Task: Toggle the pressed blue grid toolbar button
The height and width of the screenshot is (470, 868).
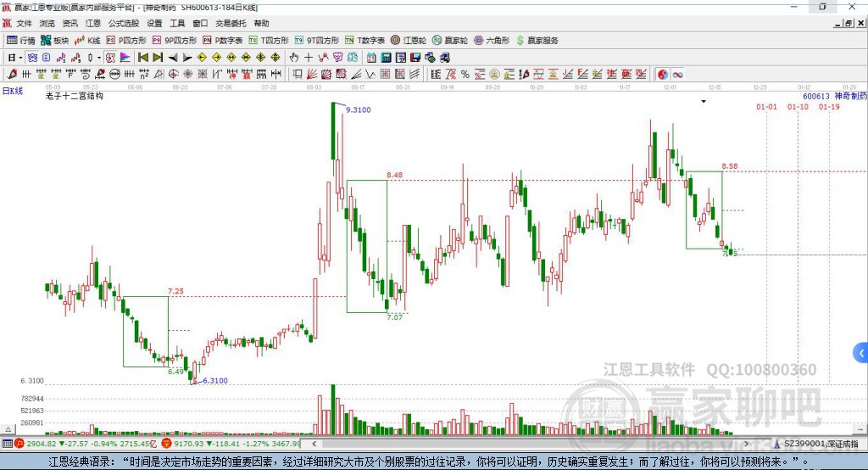Action: (x=32, y=58)
